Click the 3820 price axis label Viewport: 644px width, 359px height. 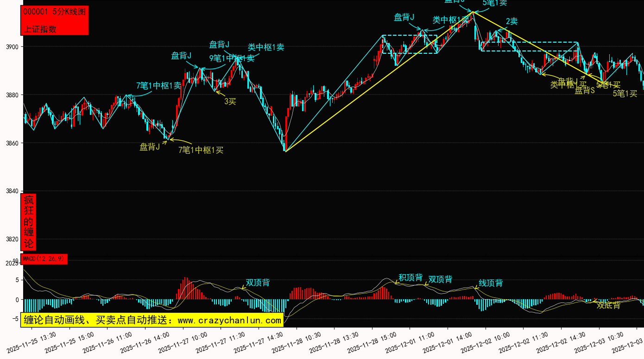pos(12,239)
